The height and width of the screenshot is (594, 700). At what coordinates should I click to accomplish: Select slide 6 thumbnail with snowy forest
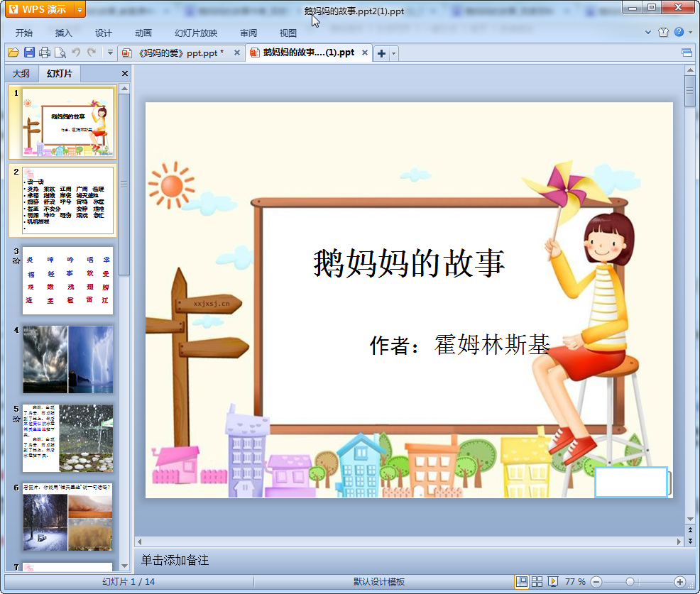pos(67,517)
